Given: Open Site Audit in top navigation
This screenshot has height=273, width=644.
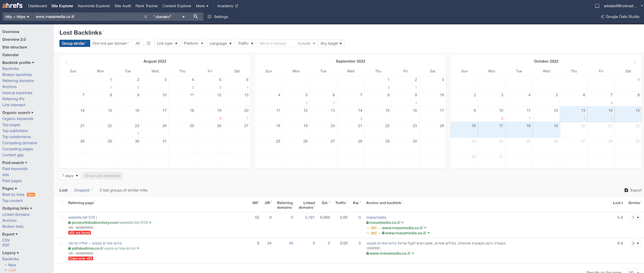Looking at the screenshot, I should click(x=123, y=6).
